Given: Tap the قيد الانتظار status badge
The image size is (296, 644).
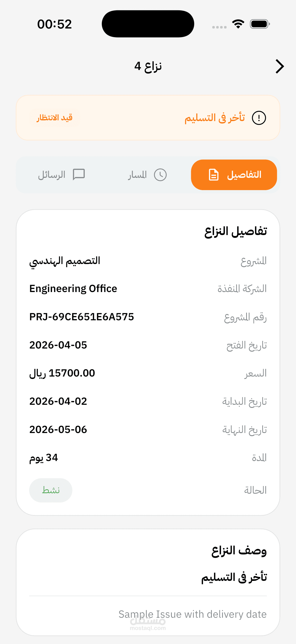Looking at the screenshot, I should 54,117.
